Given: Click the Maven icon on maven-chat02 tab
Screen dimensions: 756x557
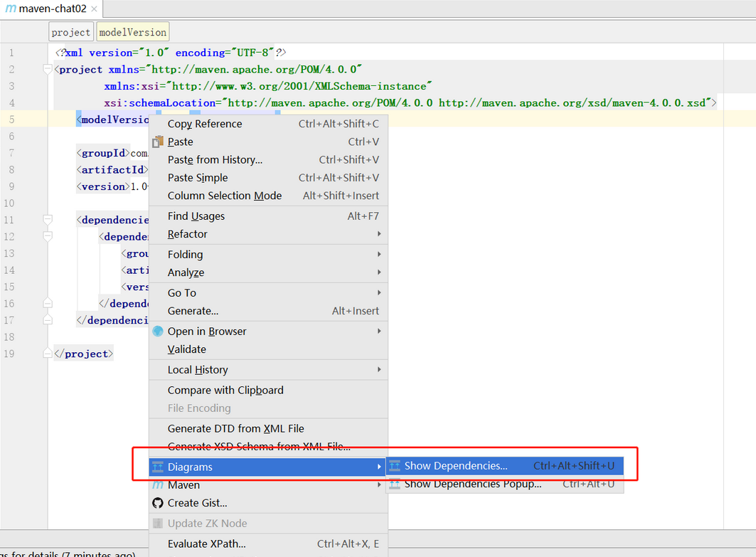Looking at the screenshot, I should point(10,9).
